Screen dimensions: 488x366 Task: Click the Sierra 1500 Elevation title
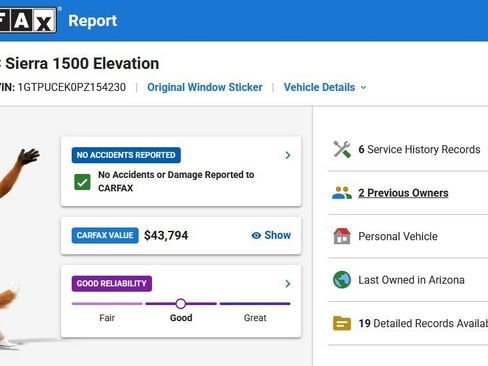[x=82, y=63]
